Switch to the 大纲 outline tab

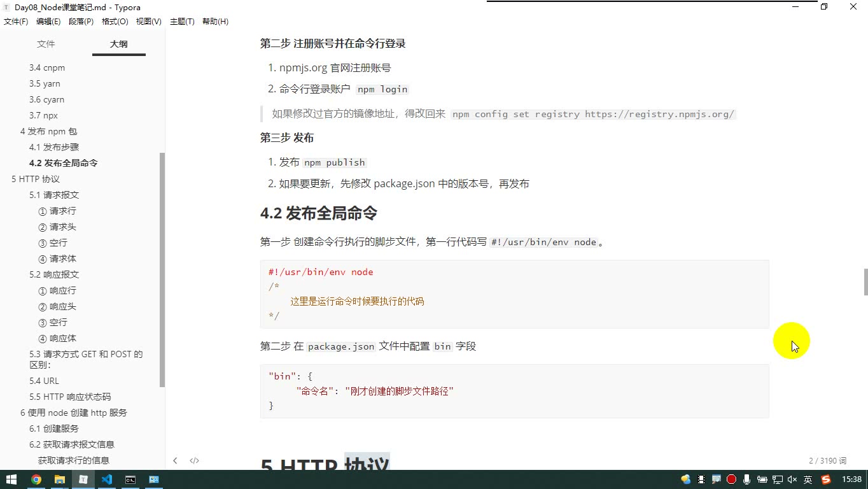[x=119, y=44]
